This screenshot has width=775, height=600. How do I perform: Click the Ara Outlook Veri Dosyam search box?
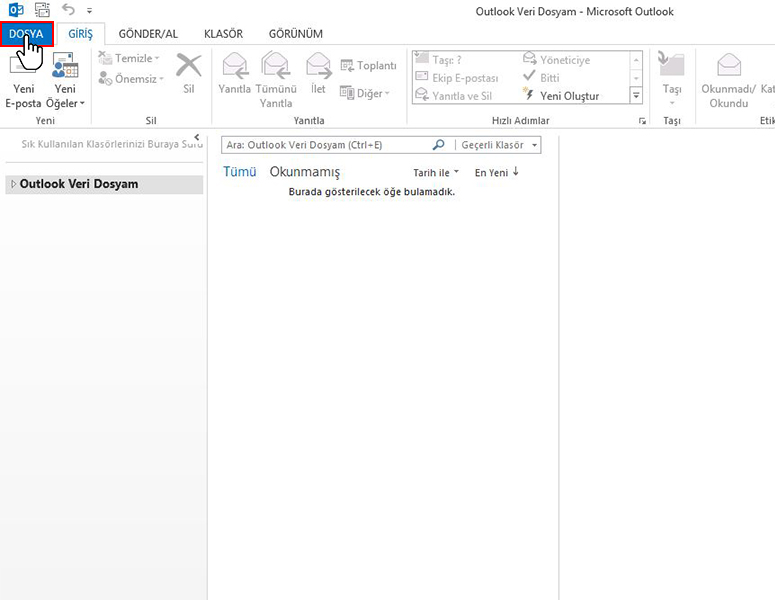(x=325, y=145)
